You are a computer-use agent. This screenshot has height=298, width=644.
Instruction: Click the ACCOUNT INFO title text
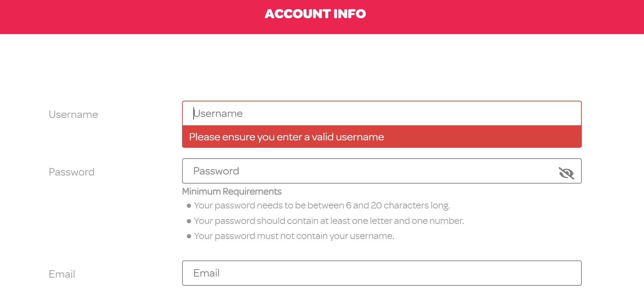coord(315,14)
